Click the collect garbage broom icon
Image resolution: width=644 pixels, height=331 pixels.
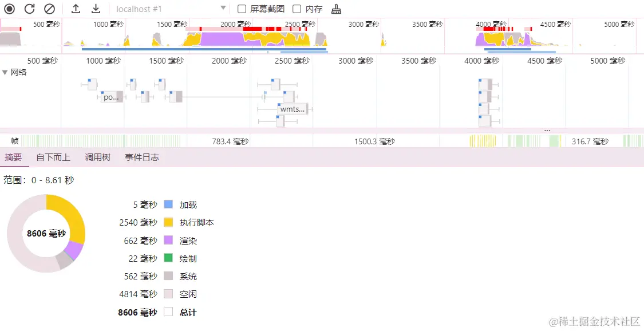337,9
